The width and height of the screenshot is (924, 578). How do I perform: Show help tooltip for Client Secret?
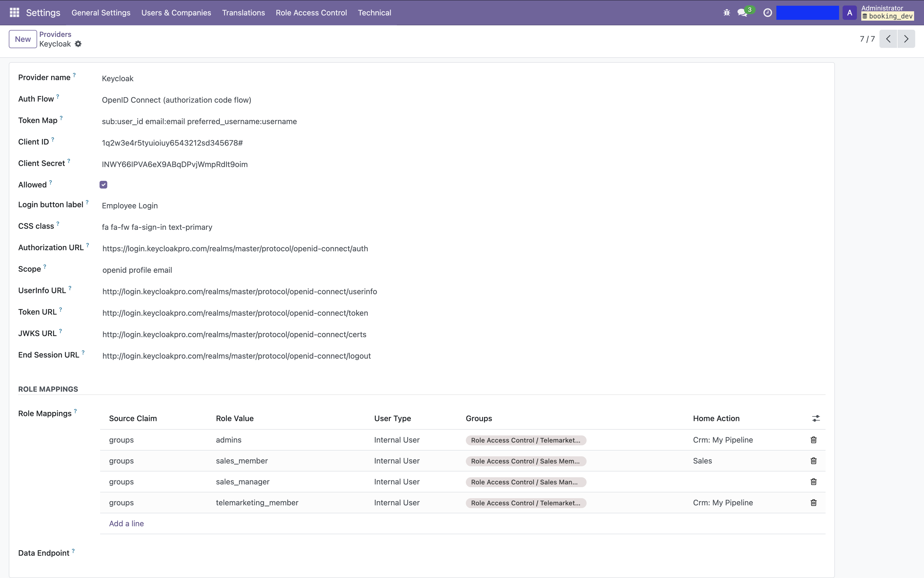69,160
